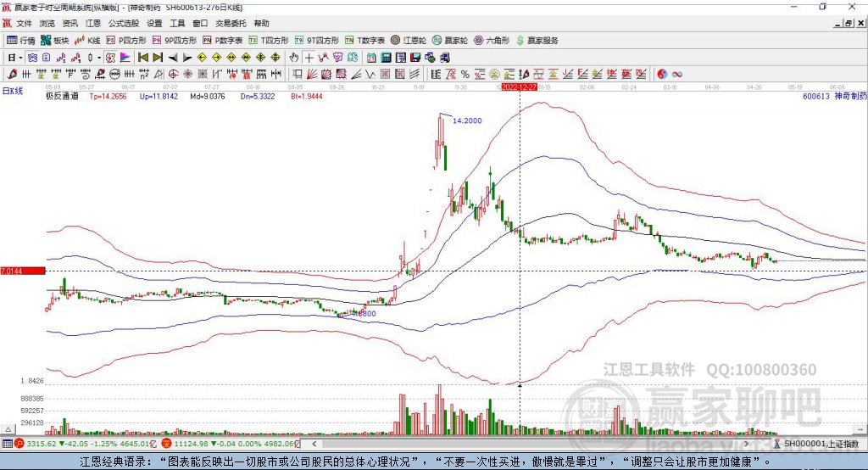Click the 600613 神奇制药 stock label
Viewport: 868px width, 470px height.
click(x=834, y=97)
